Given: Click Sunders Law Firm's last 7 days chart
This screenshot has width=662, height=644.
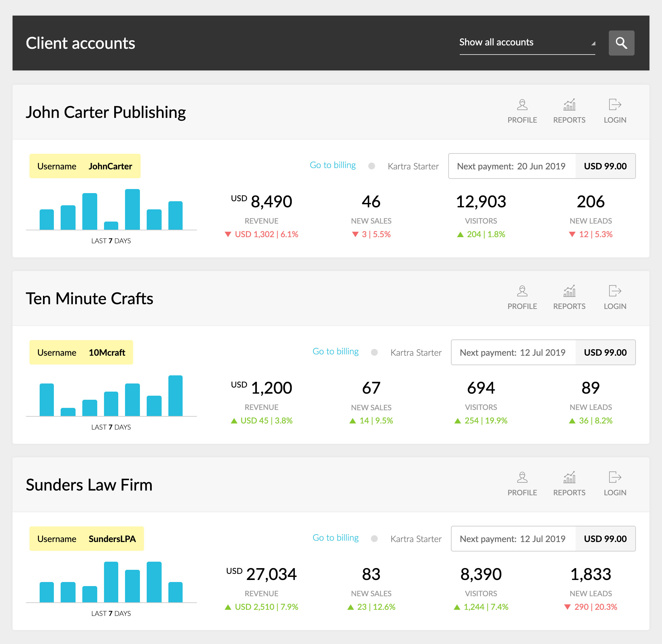Looking at the screenshot, I should [111, 583].
